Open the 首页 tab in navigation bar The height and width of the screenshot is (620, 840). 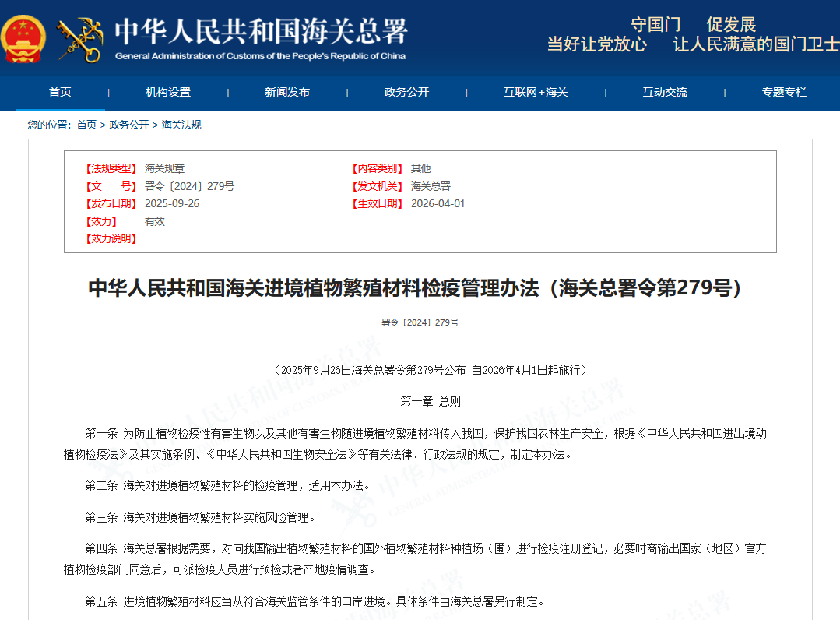tap(60, 92)
